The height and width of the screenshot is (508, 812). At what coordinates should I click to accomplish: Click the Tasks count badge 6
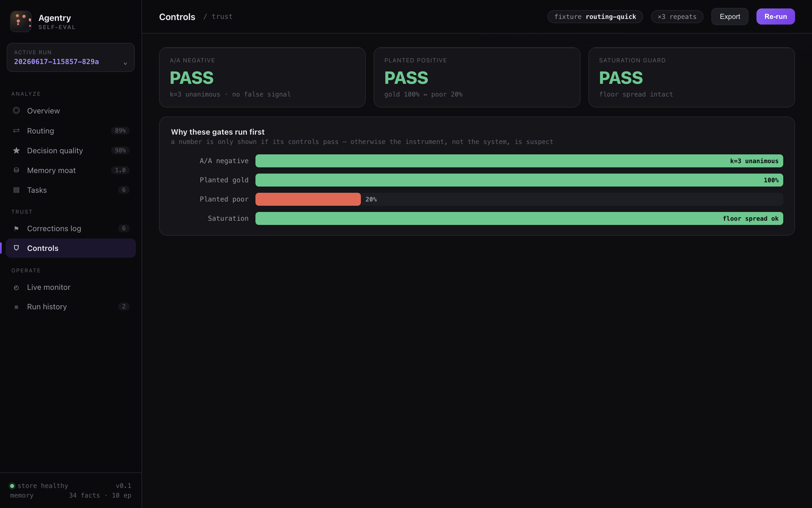(124, 190)
